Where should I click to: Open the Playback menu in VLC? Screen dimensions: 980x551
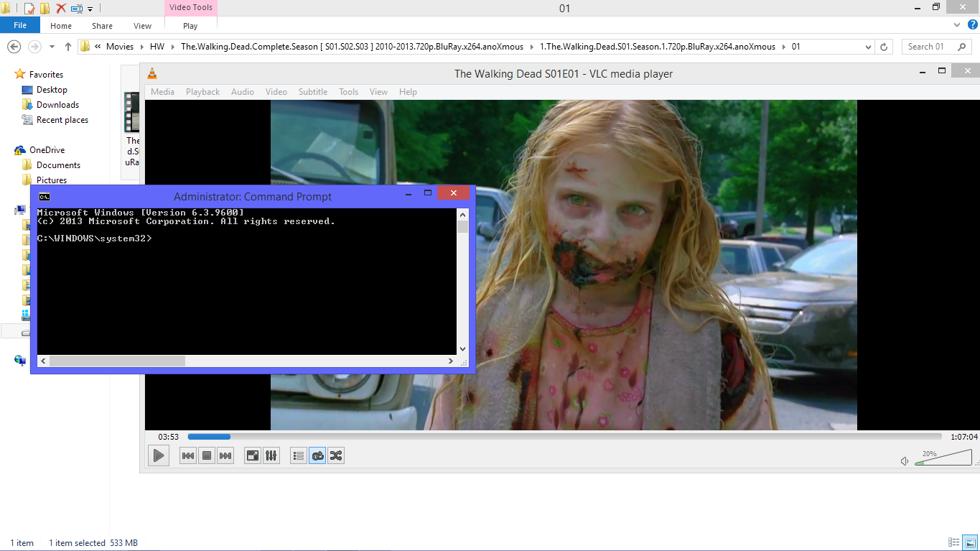click(x=202, y=92)
